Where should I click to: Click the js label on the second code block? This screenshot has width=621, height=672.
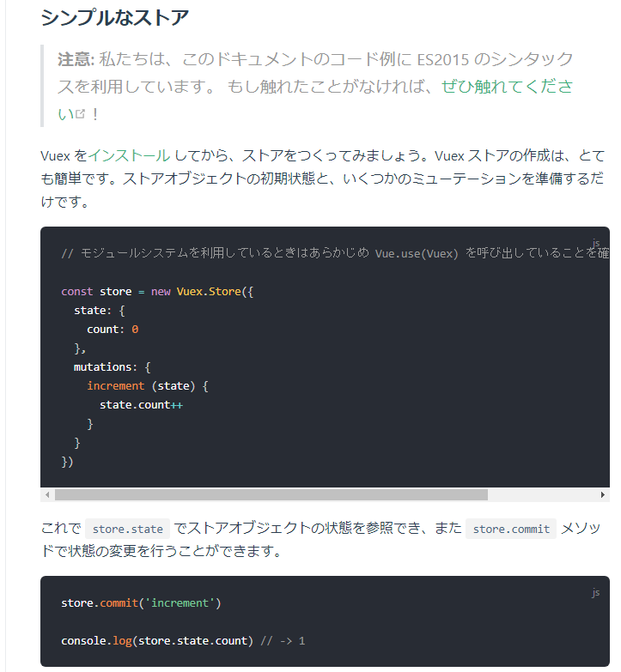pyautogui.click(x=595, y=592)
